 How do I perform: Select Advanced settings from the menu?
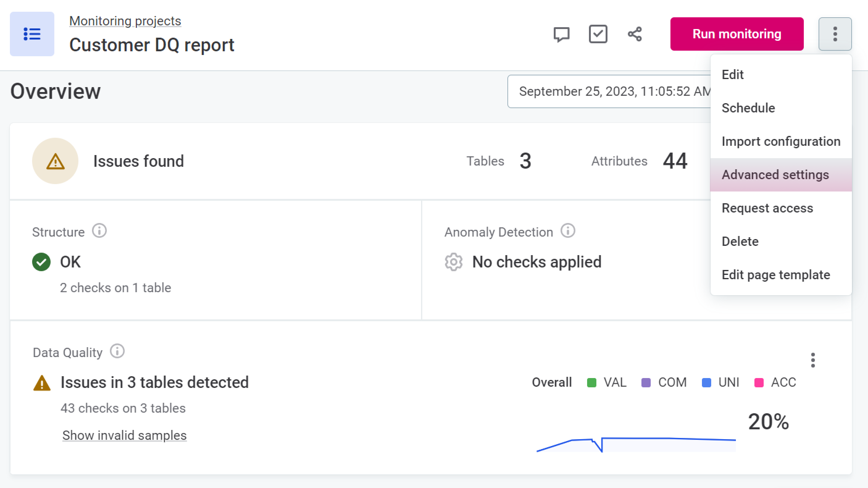[x=775, y=175]
